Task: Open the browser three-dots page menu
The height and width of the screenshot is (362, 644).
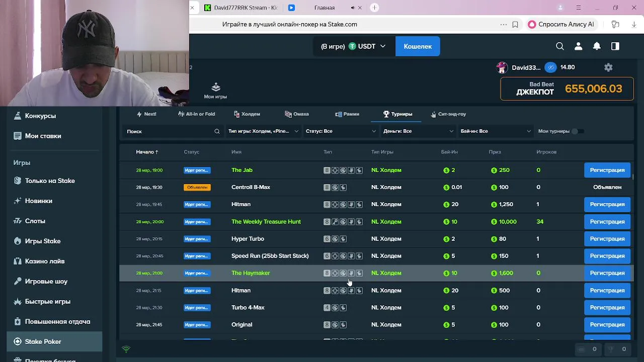Action: (x=504, y=24)
